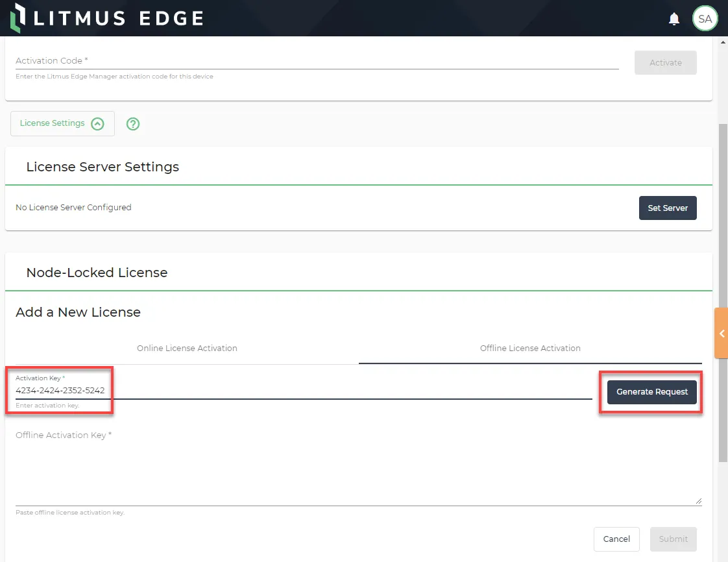Click the 'Node-Locked License' heading

pos(97,273)
